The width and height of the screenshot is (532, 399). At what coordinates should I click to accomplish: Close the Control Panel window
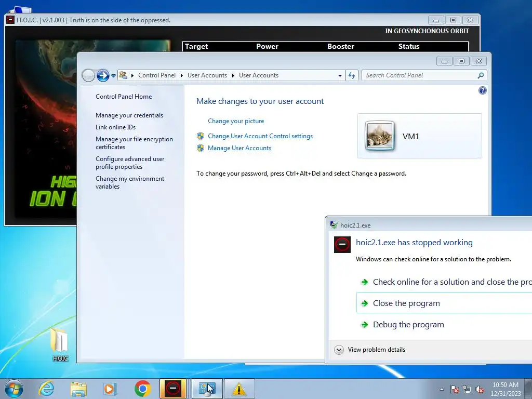(x=478, y=61)
